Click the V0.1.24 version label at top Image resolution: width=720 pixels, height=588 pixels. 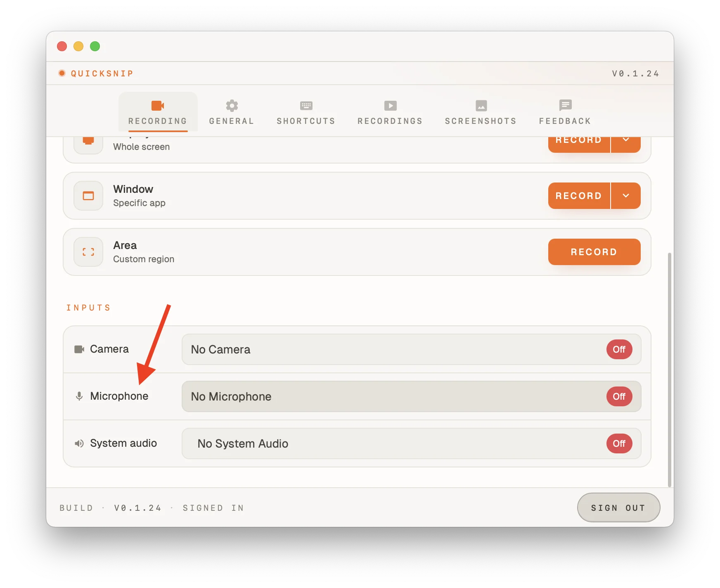[x=635, y=73]
